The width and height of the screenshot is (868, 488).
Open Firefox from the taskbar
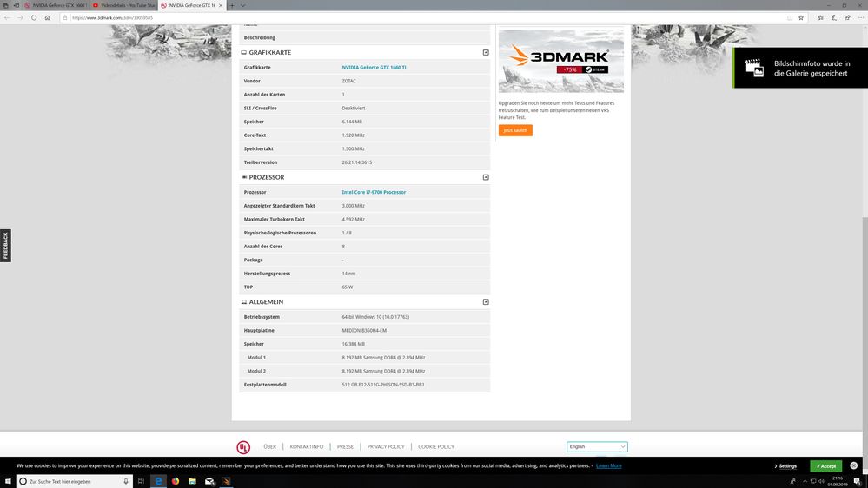pos(176,481)
